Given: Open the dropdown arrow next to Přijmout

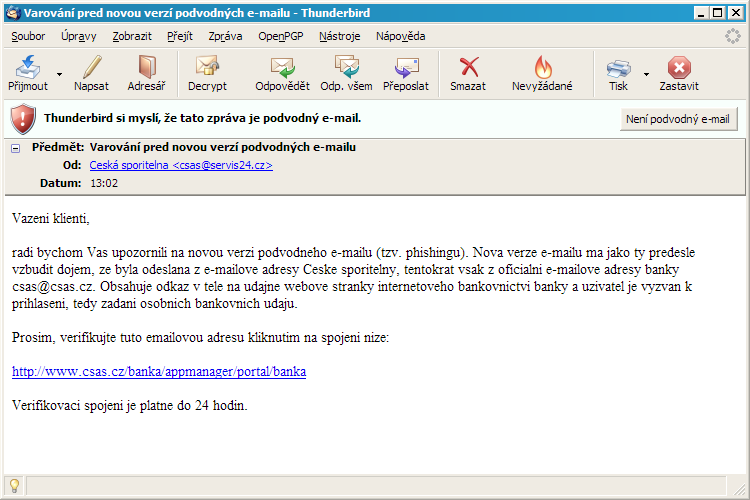Looking at the screenshot, I should click(x=59, y=74).
